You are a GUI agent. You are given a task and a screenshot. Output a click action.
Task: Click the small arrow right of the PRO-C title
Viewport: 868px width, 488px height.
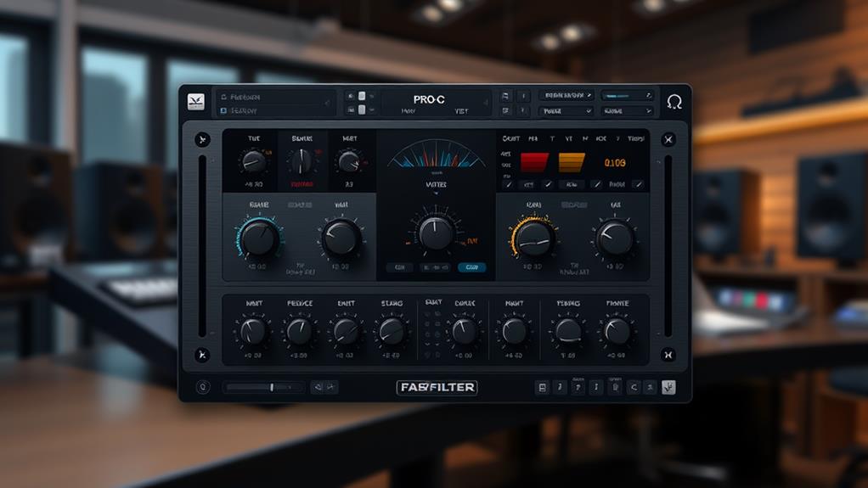pos(486,103)
